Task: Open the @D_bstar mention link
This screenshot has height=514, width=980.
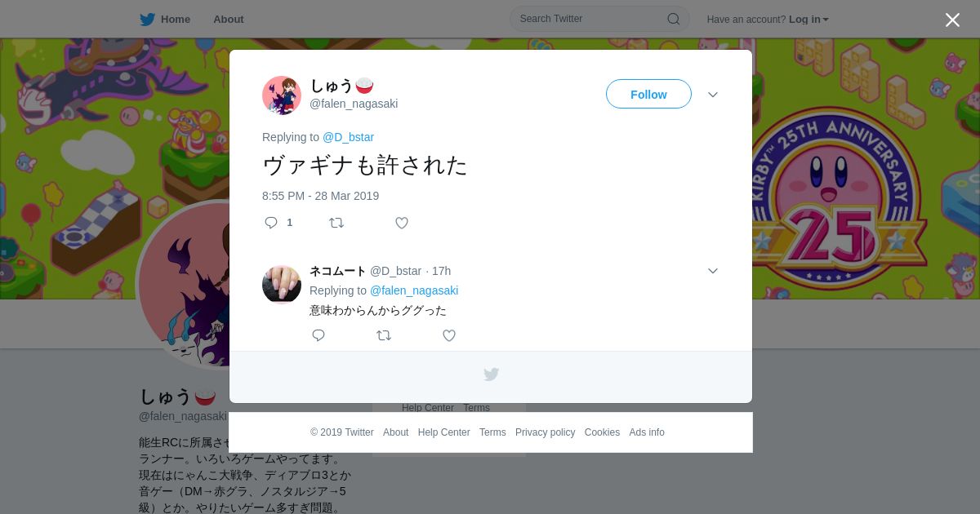Action: (348, 137)
